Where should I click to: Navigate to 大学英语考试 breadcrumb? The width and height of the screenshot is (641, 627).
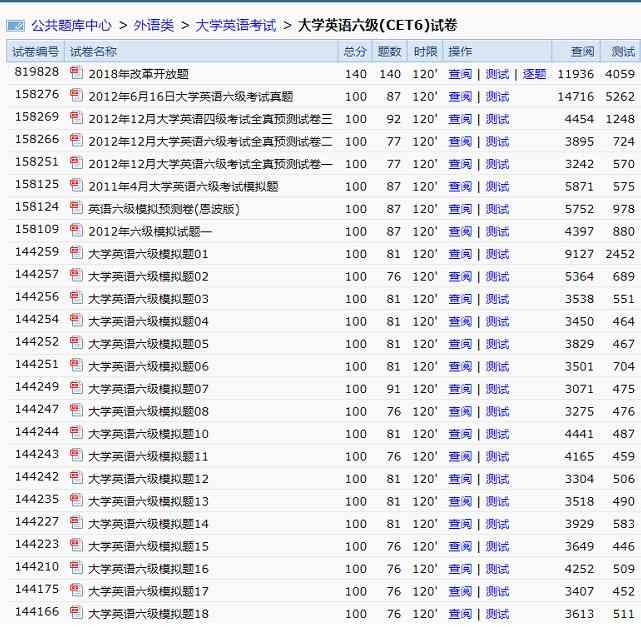point(235,25)
